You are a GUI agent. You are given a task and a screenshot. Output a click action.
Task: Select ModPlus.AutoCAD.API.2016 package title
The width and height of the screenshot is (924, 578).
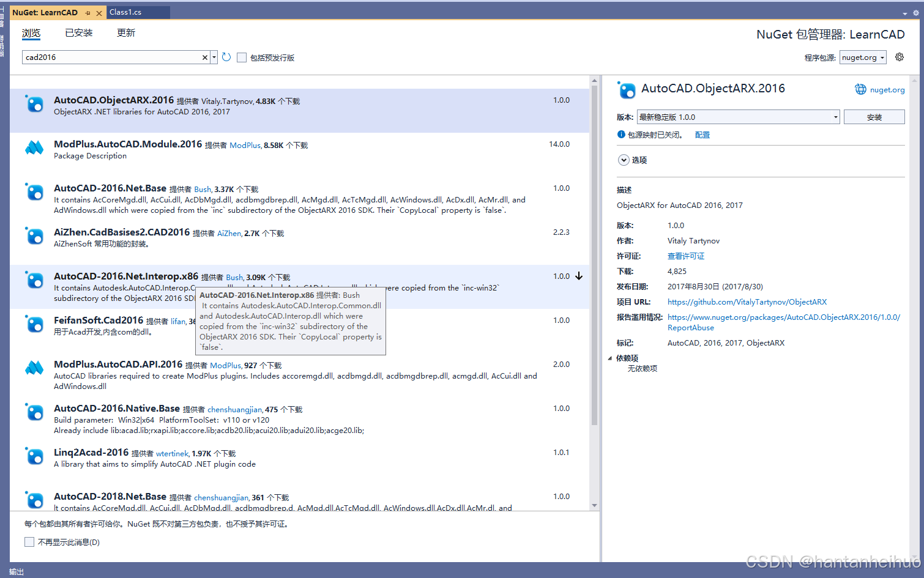(x=118, y=365)
